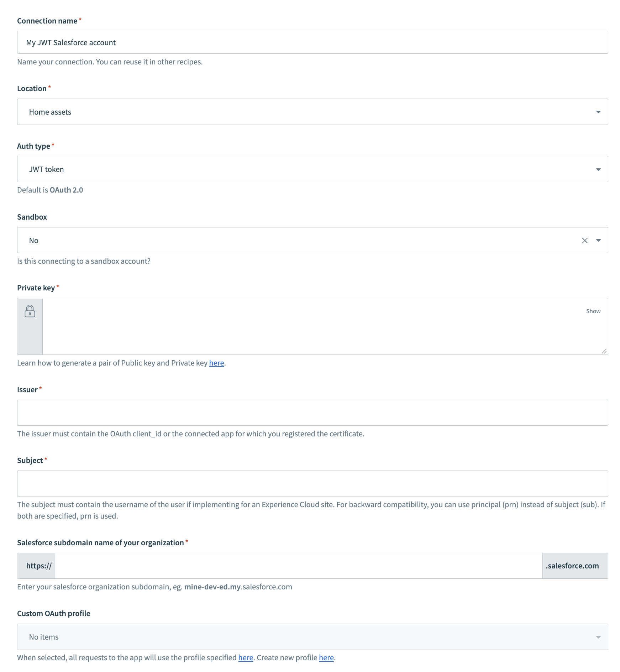This screenshot has height=672, width=620.
Task: Open the profile specification here link
Action: click(245, 657)
